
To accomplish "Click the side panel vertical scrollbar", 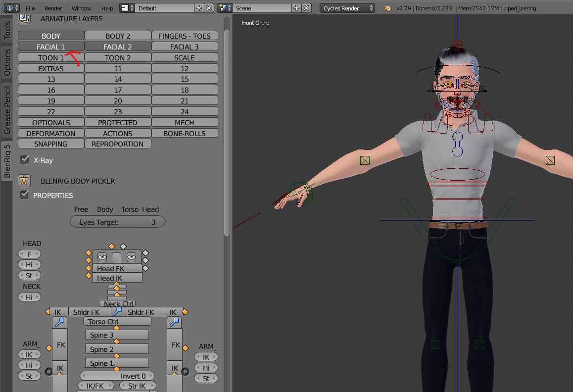I will [x=227, y=132].
